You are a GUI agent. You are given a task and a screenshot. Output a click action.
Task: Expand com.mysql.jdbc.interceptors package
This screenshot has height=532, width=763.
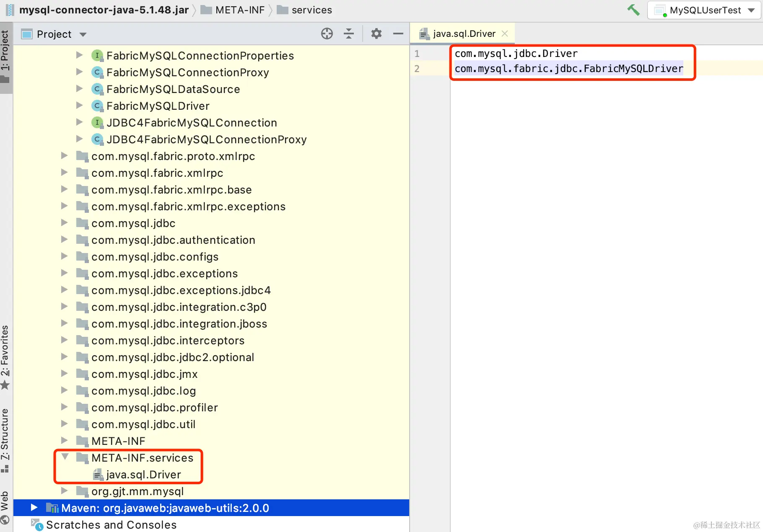(x=64, y=340)
